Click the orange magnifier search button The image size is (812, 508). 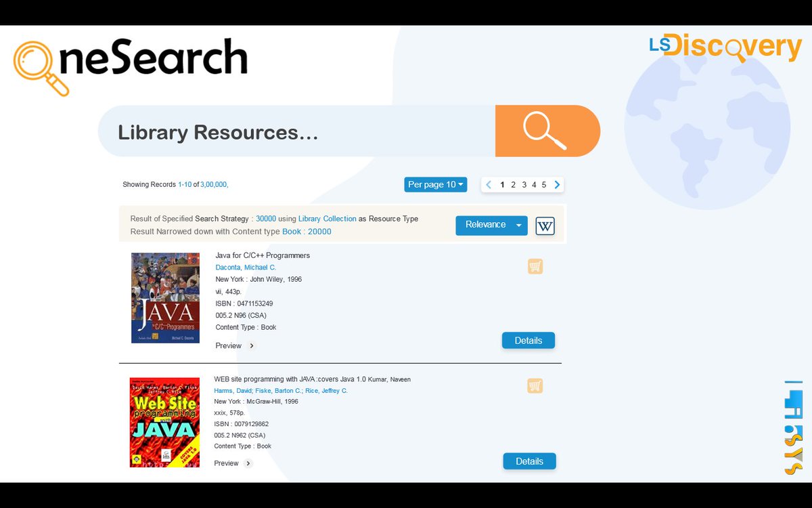point(547,131)
